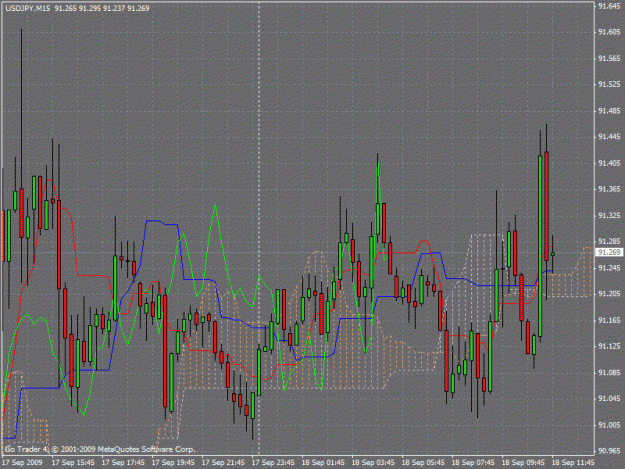Click the 17 Sep 15:45 time label
The width and height of the screenshot is (625, 469).
tap(73, 463)
